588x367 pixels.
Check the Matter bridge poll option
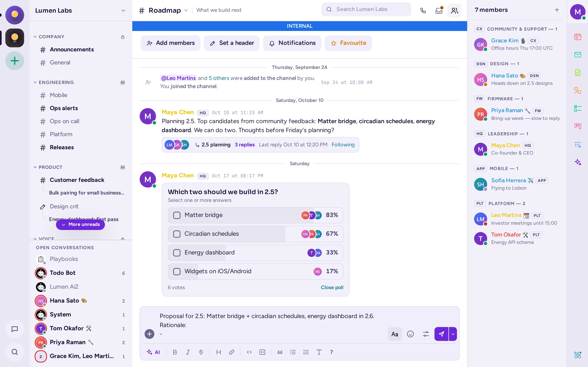pyautogui.click(x=177, y=215)
